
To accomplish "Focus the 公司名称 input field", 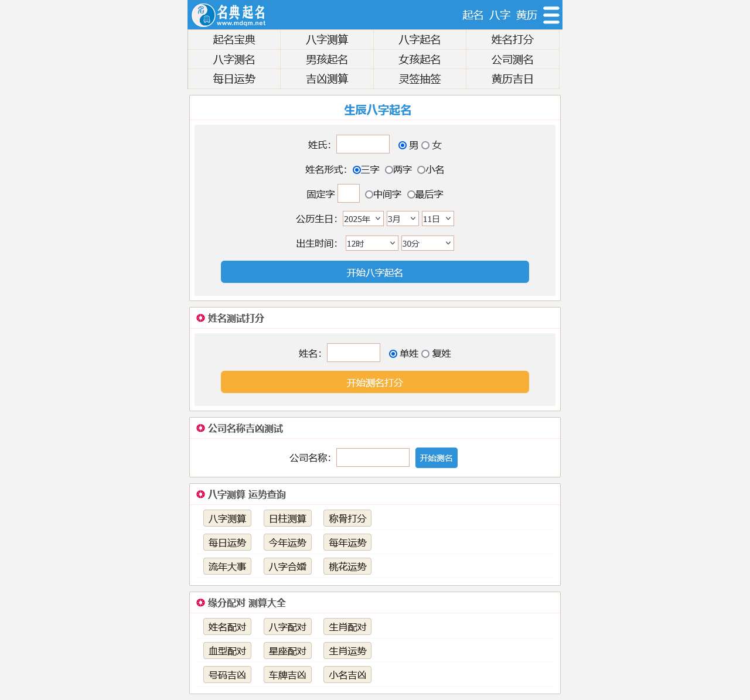I will coord(373,457).
